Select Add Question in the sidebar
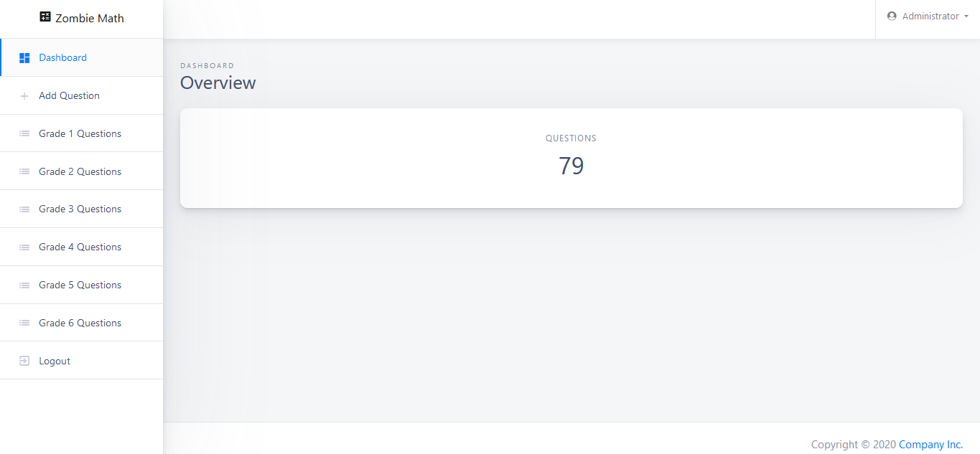The height and width of the screenshot is (454, 980). 69,96
